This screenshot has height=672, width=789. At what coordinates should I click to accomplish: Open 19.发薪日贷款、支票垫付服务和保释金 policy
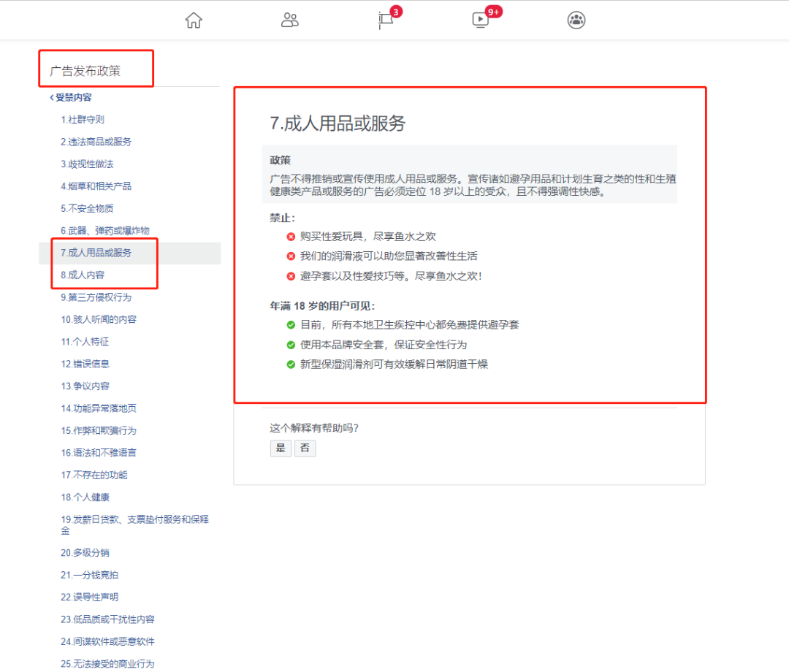pos(127,524)
